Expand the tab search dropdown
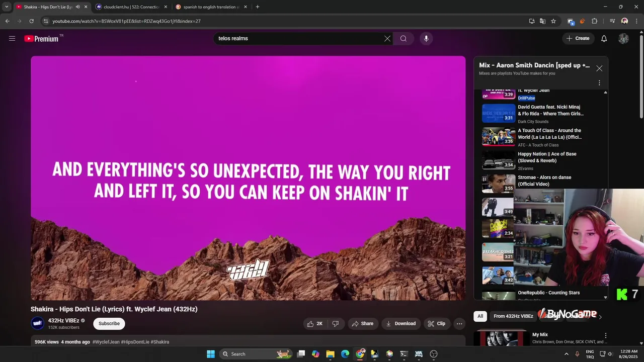 [7, 7]
